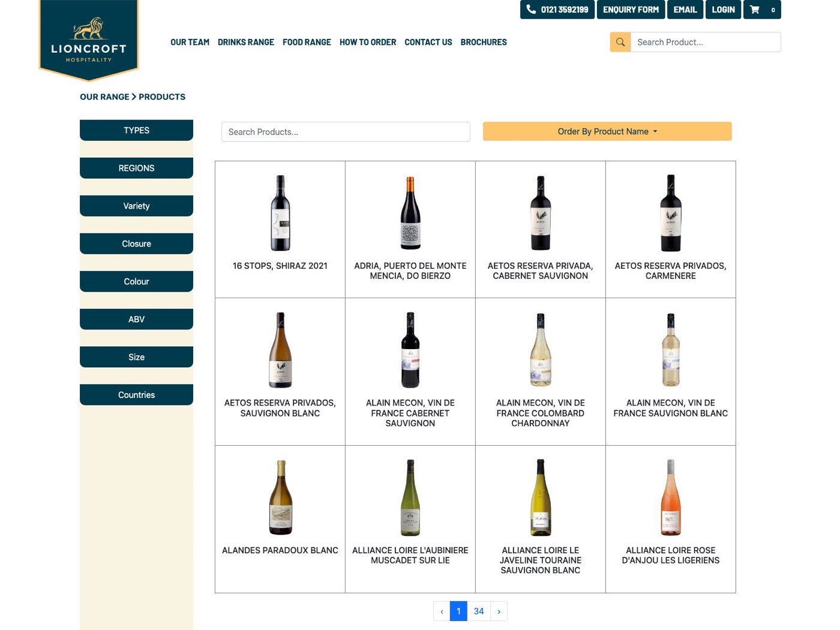
Task: Click ALLIANCE LOIRE ROSE D'ANJOU LES LIGERIENS title
Action: click(x=671, y=555)
